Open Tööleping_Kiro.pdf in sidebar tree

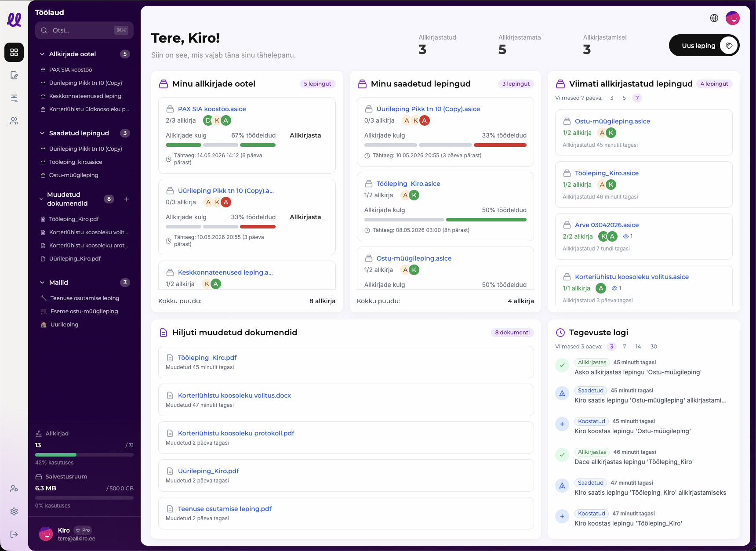(74, 219)
